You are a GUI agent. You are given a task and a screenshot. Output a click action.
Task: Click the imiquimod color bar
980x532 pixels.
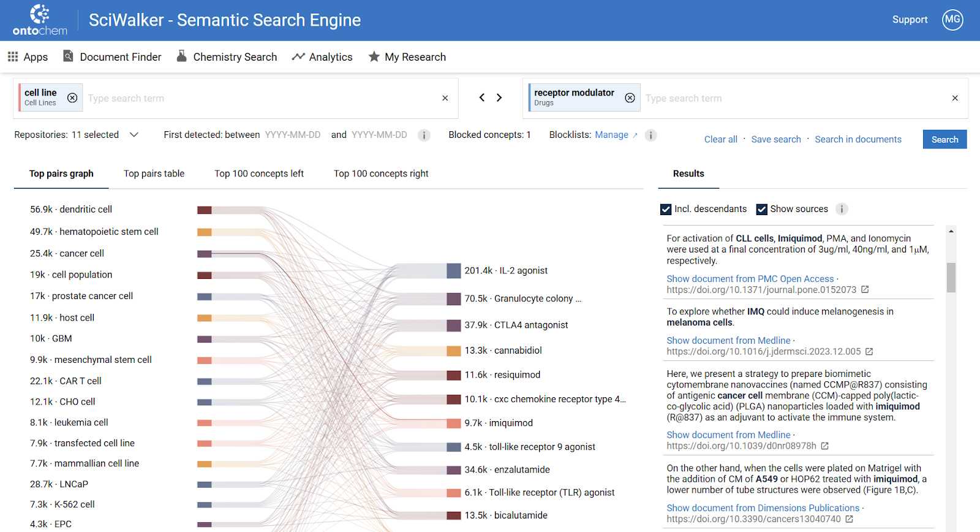(x=454, y=424)
